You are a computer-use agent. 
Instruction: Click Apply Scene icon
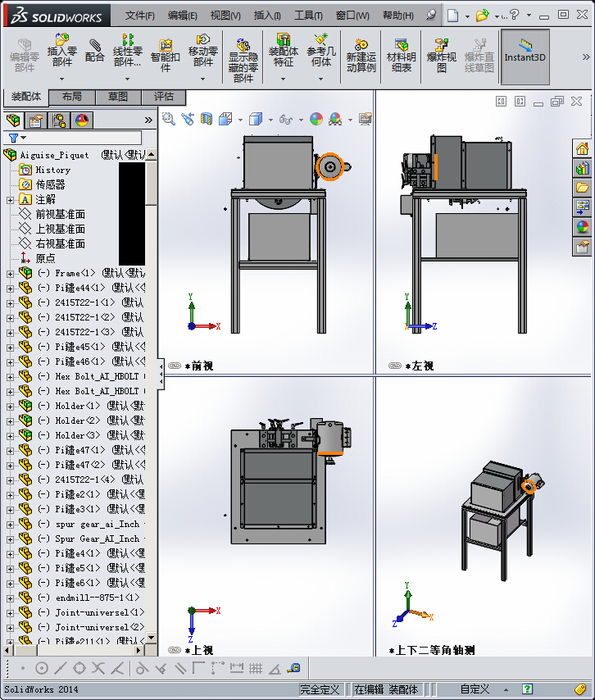[x=335, y=119]
